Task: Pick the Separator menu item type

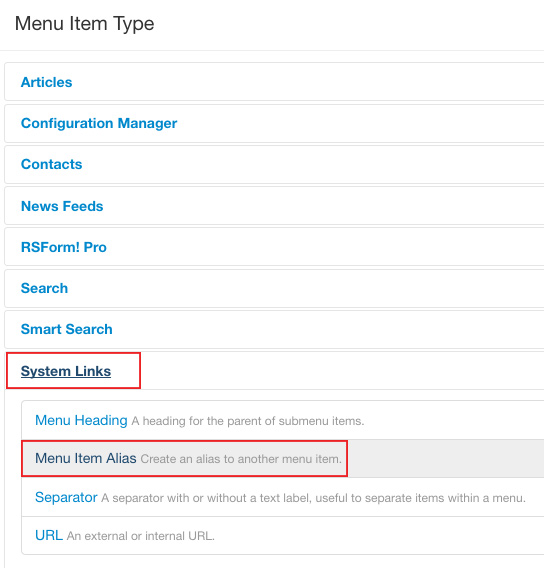Action: tap(66, 497)
